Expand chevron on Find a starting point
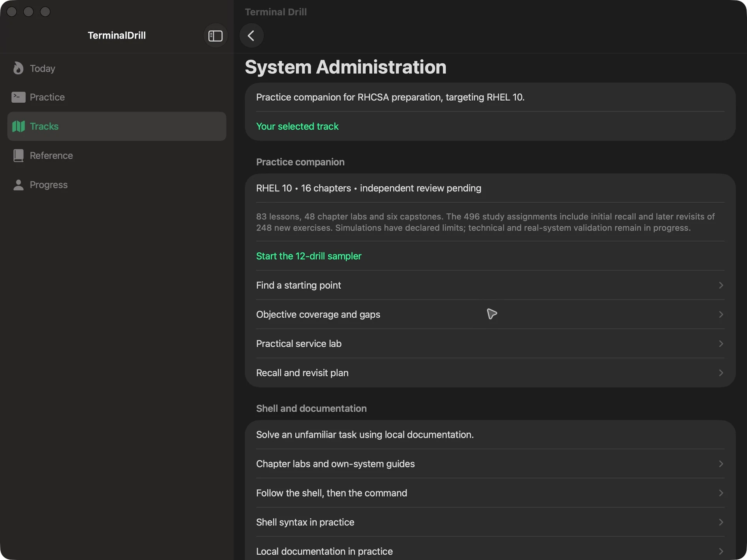This screenshot has height=560, width=747. click(721, 285)
